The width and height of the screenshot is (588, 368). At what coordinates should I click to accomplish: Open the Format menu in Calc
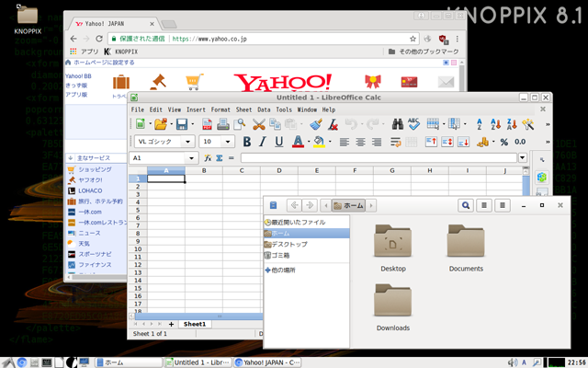pos(220,109)
